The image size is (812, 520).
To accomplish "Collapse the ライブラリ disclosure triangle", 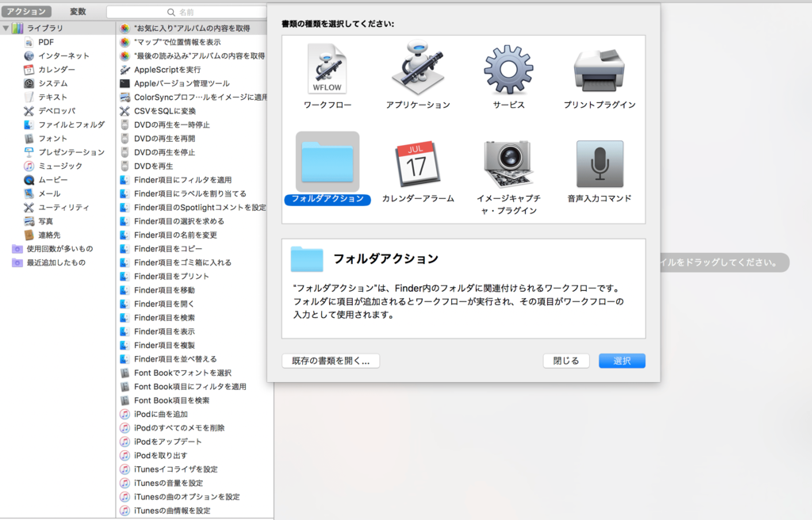I will [x=6, y=28].
